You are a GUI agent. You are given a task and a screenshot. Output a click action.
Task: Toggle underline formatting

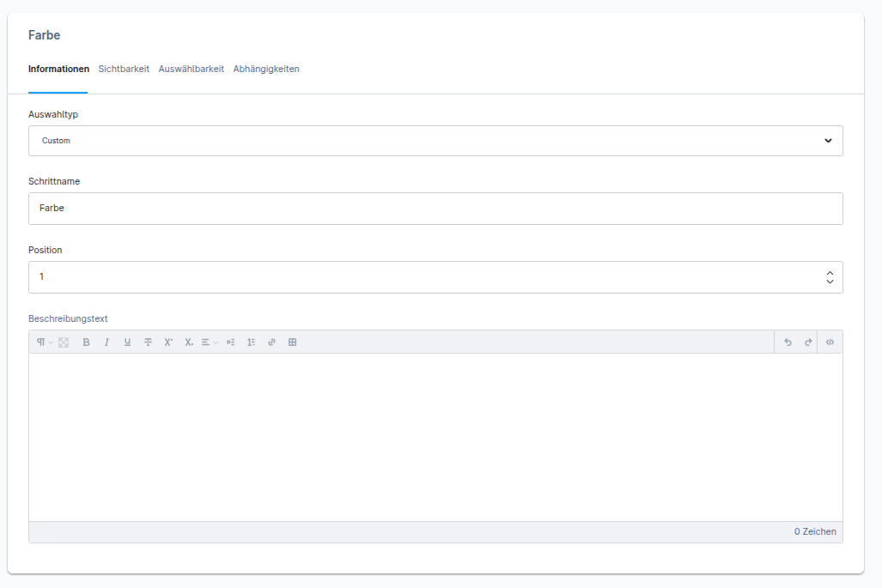tap(127, 342)
